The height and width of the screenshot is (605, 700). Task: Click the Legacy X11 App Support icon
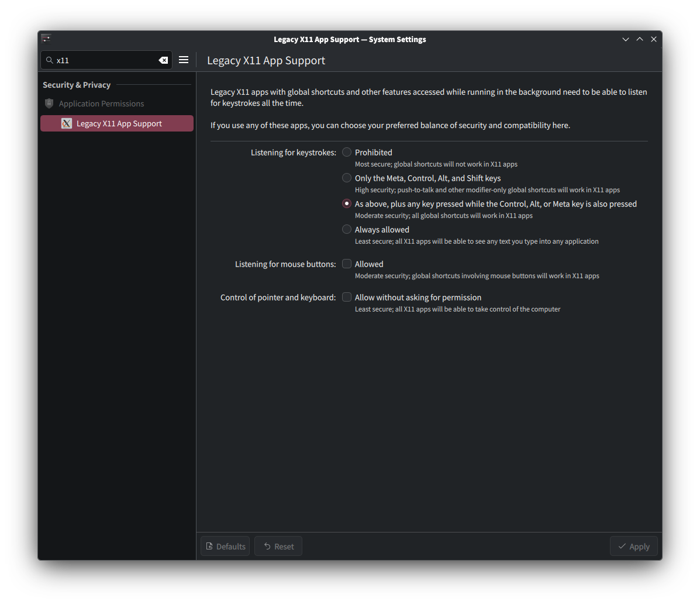(x=67, y=123)
